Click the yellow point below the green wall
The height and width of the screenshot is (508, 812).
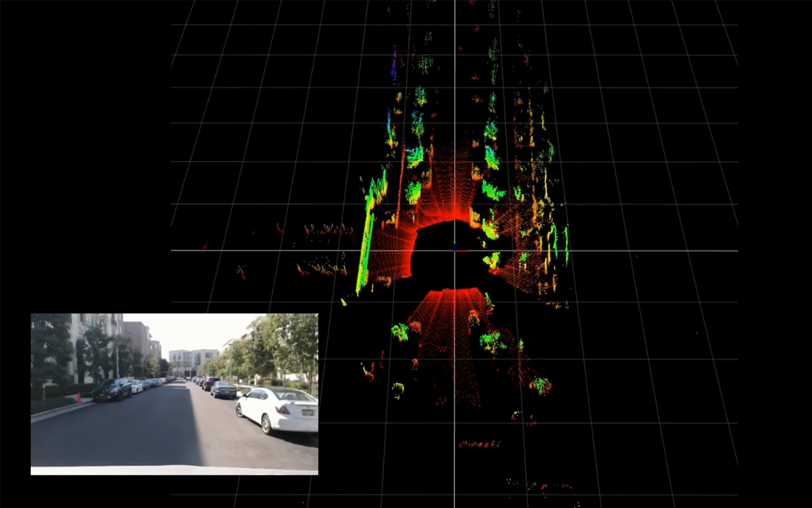pos(344,302)
